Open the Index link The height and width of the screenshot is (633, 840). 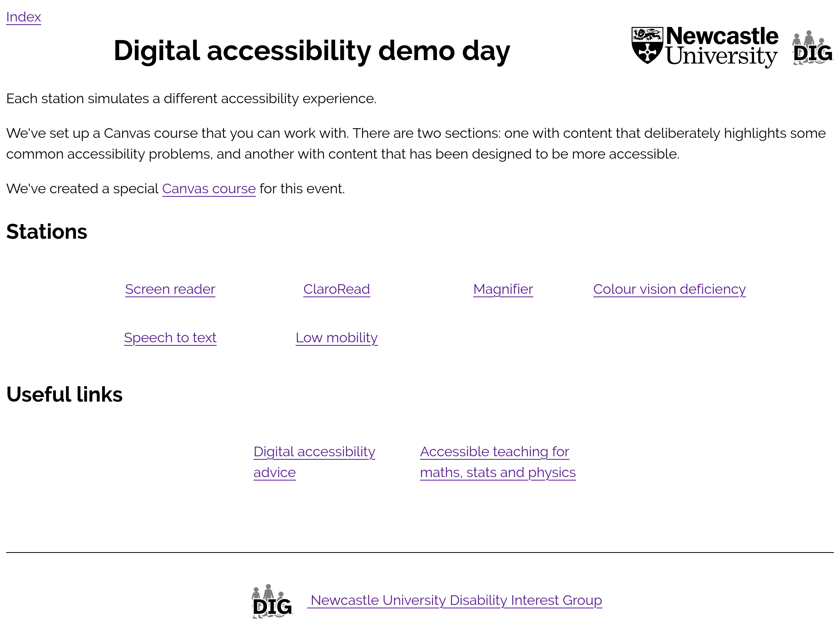[x=24, y=17]
